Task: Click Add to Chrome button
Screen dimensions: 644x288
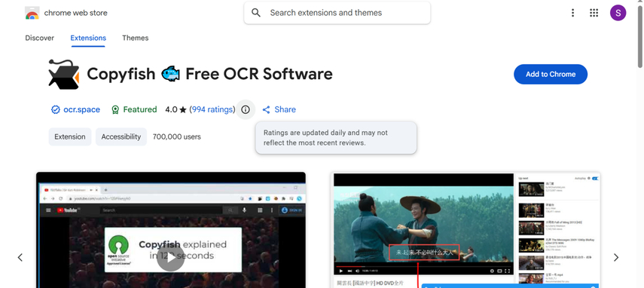Action: (x=551, y=75)
